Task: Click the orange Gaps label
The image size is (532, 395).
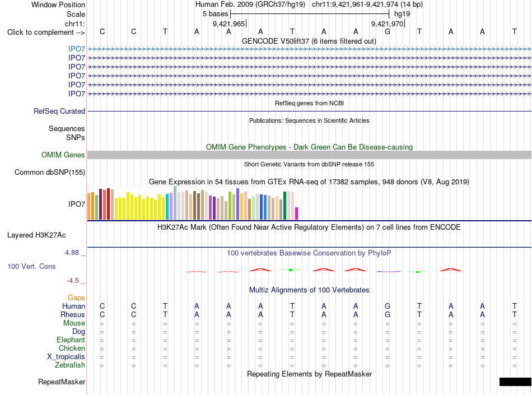Action: [76, 298]
